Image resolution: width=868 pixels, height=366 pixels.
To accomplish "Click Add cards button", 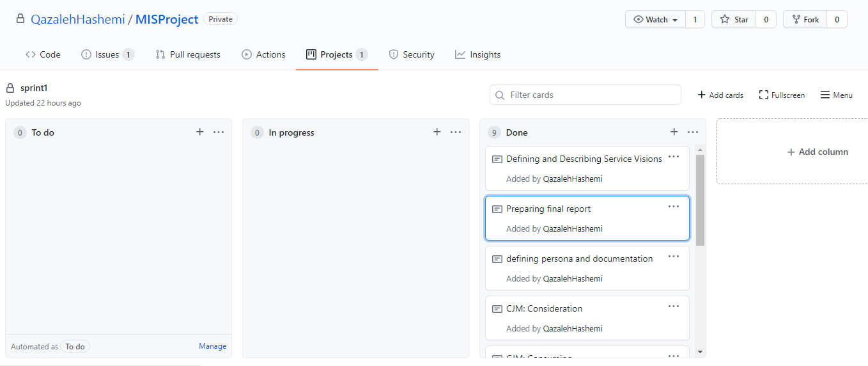I will click(720, 95).
